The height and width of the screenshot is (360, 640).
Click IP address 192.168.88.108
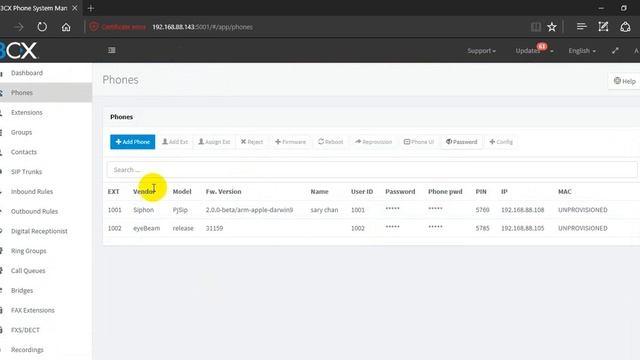(x=522, y=210)
